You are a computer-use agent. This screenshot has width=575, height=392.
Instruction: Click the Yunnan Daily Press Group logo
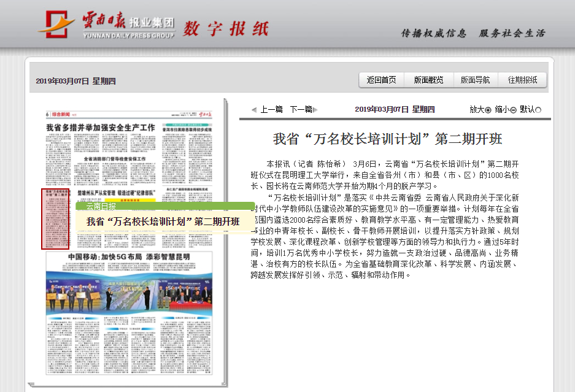(x=106, y=25)
